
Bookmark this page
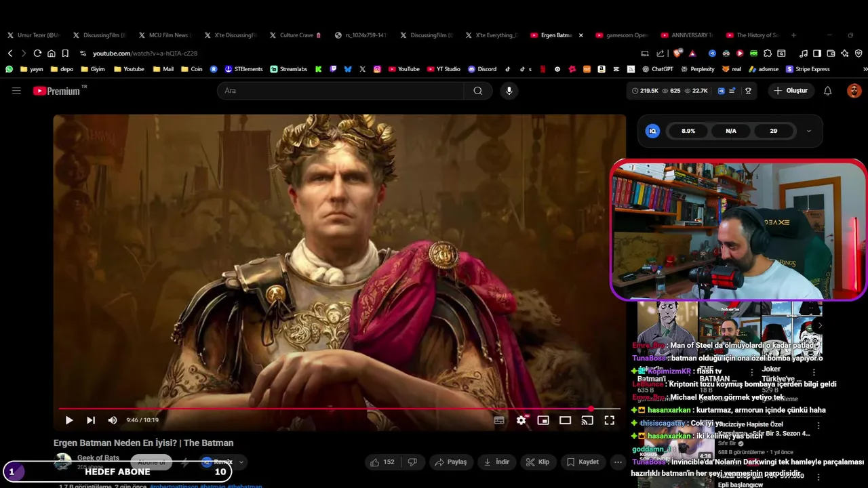coord(65,53)
